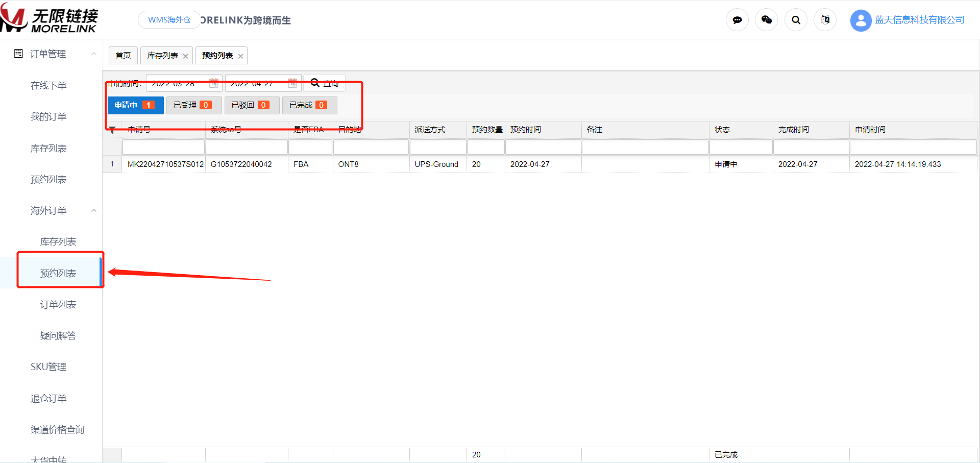Screen dimensions: 980x463
Task: Collapse the 海外订单 submenu
Action: 94,210
